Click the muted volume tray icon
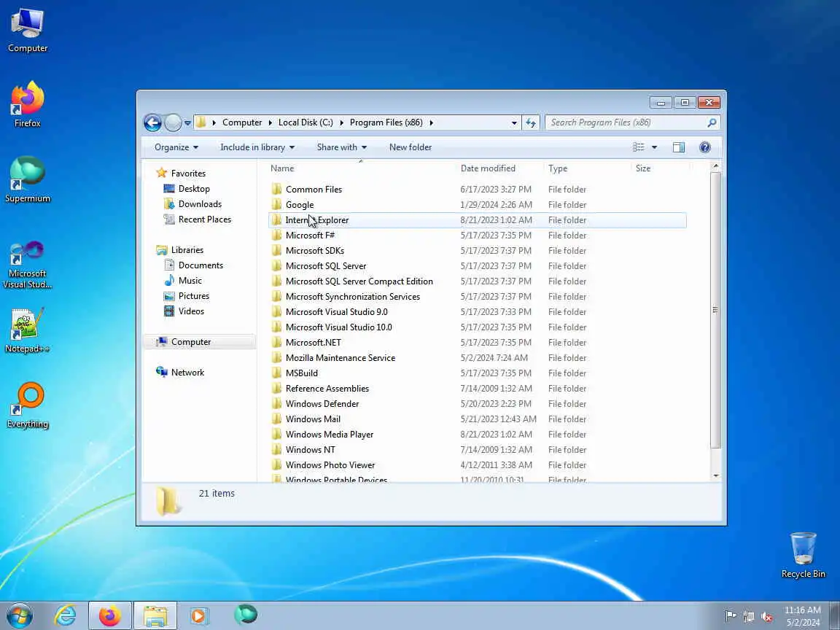Viewport: 840px width, 630px height. click(766, 617)
